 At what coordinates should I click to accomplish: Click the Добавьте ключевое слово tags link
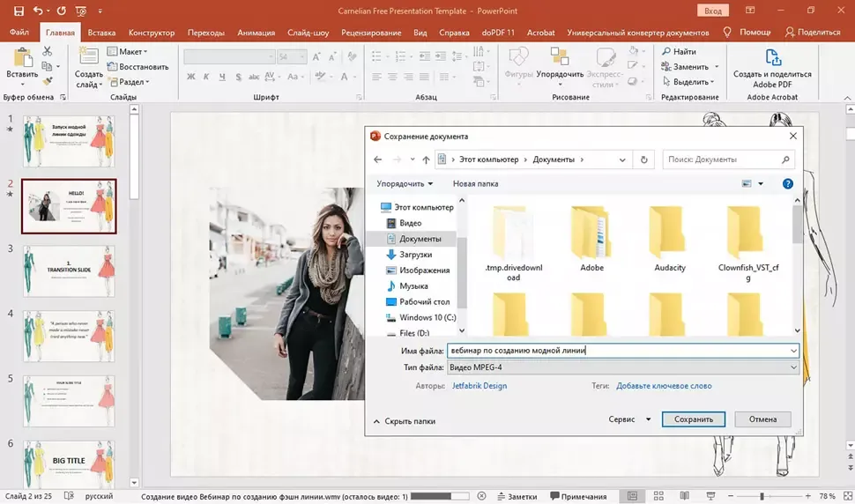pos(664,385)
